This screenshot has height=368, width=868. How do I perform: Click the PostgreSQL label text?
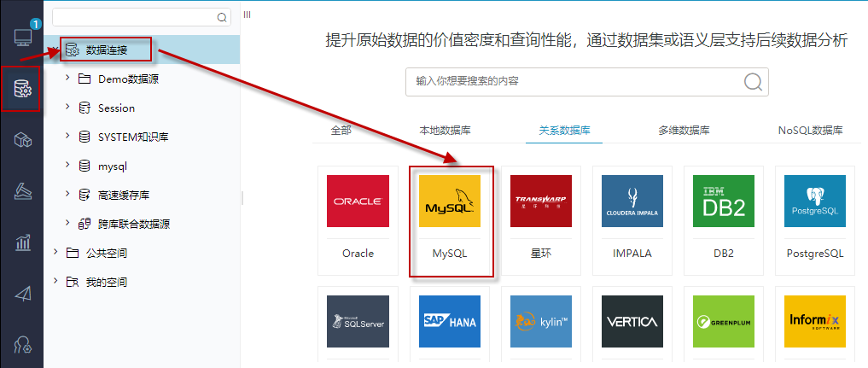pos(815,254)
